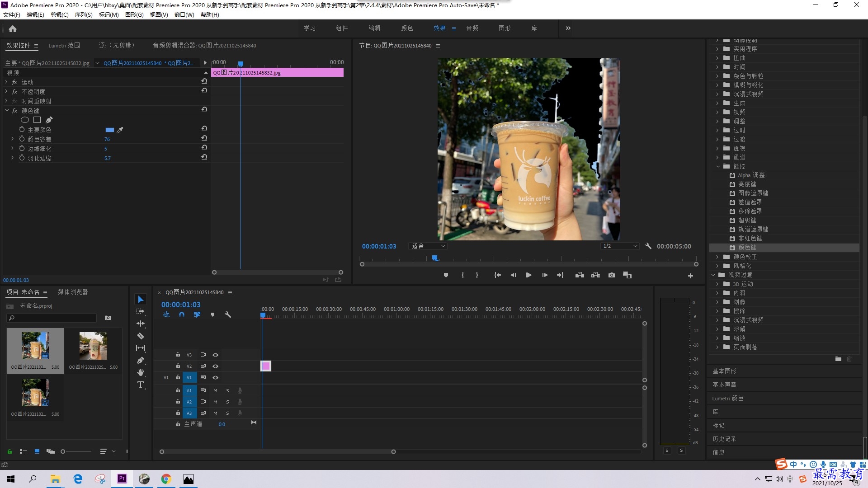Switch to the 媒体浏览器 tab
This screenshot has height=488, width=868.
pos(73,292)
